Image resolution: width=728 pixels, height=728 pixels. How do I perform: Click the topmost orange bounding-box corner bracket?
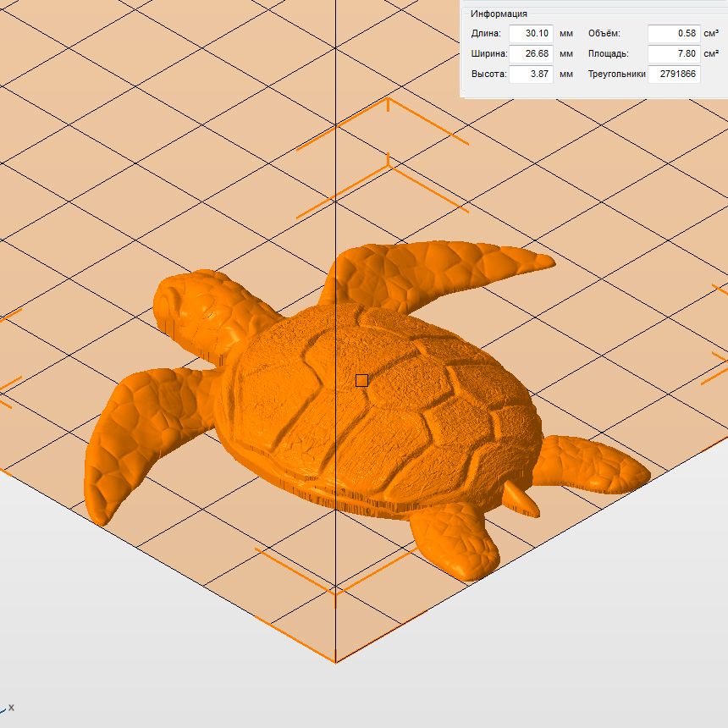(x=389, y=102)
